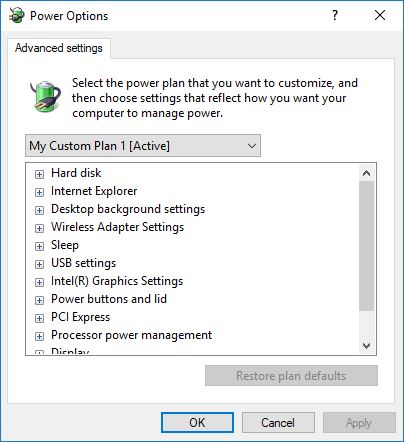This screenshot has height=442, width=404.
Task: Click the scrollbar up arrow
Action: tap(366, 173)
